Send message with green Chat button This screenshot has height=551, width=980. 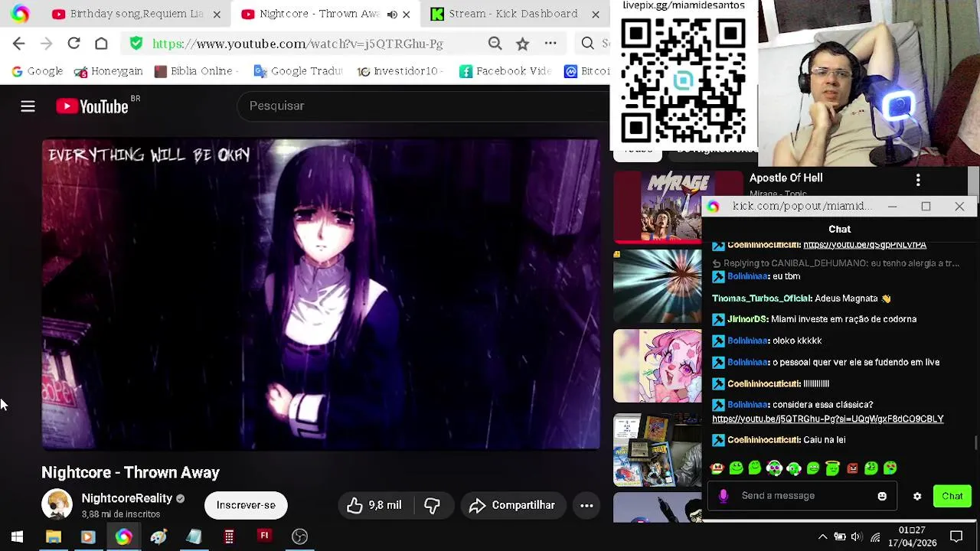(x=952, y=496)
